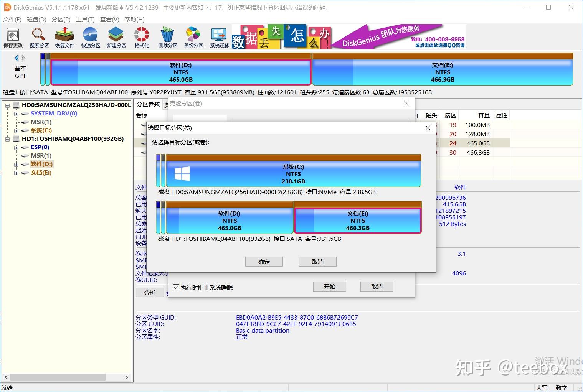Launch System Migration (系统迁移) tool
The image size is (583, 392).
[x=219, y=38]
